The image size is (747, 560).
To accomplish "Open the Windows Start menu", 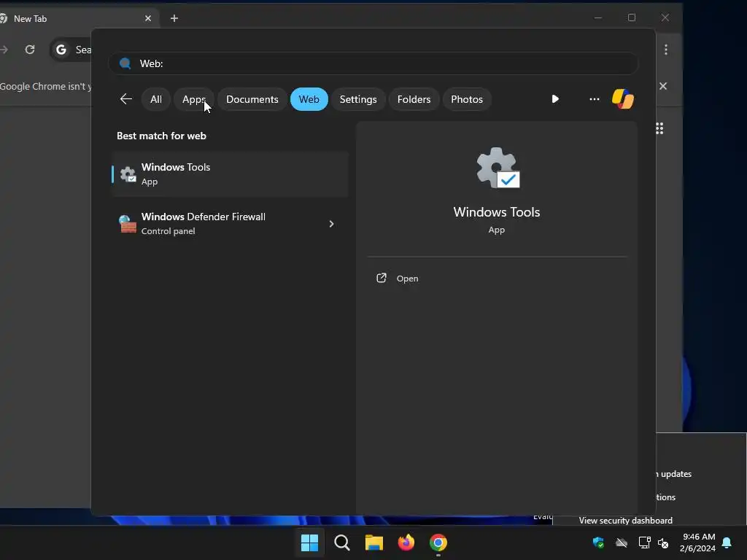I will [309, 542].
